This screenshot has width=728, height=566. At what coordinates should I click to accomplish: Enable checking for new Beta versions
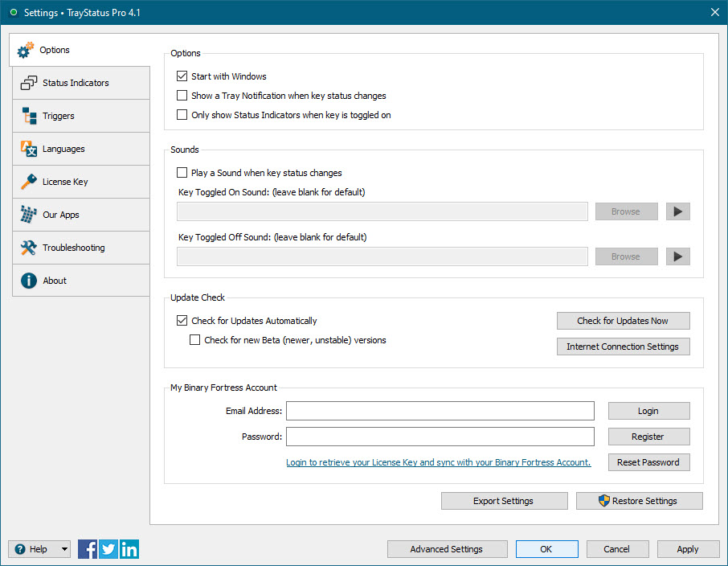pyautogui.click(x=195, y=340)
